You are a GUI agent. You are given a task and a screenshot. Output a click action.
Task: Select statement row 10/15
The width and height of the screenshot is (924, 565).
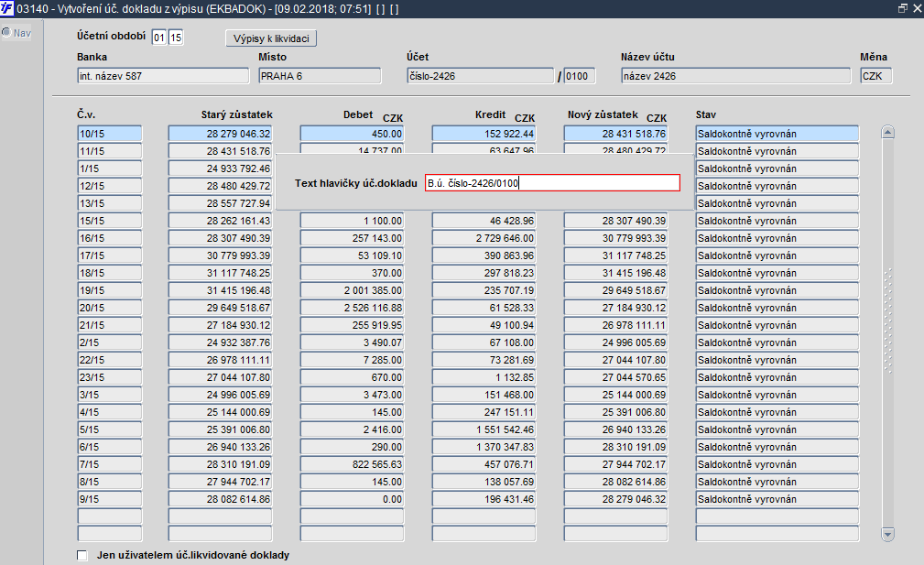pos(110,134)
